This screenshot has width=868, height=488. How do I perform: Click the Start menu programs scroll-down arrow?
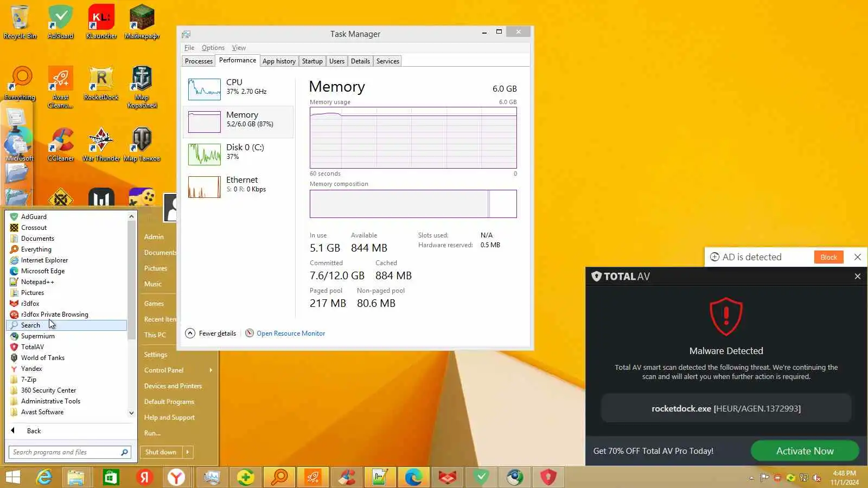point(131,413)
